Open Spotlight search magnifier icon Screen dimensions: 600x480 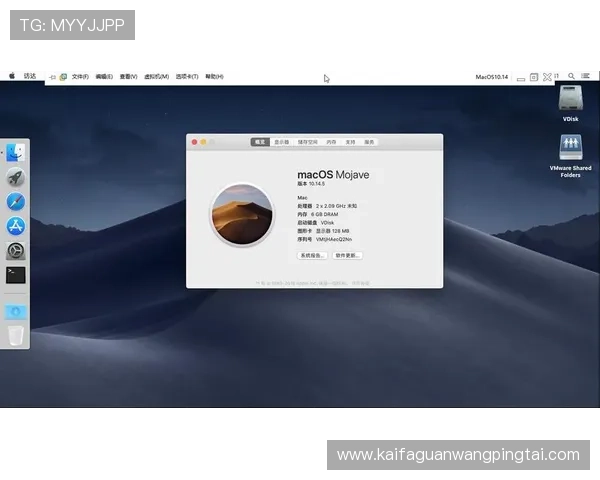(571, 76)
